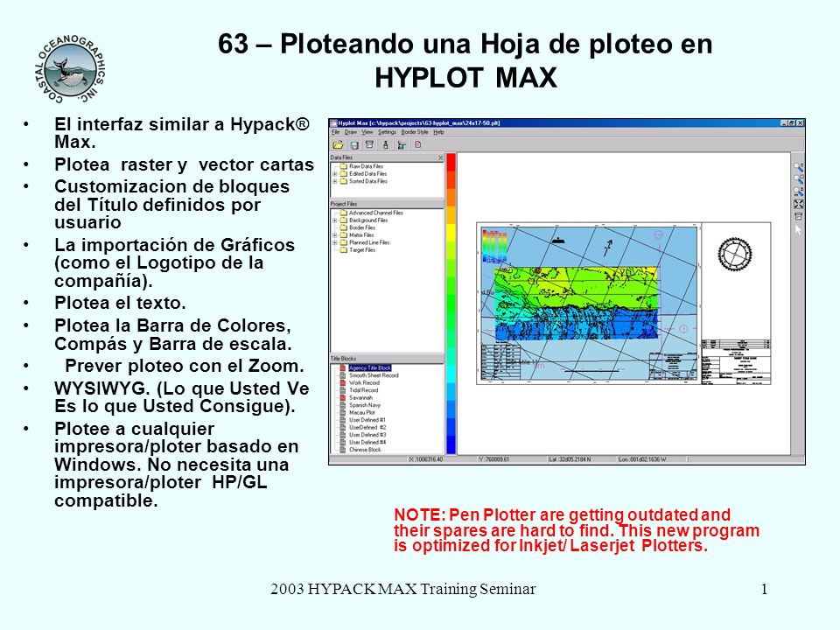Viewport: 840px width, 630px height.
Task: Click the Lat status bar field
Action: click(581, 459)
